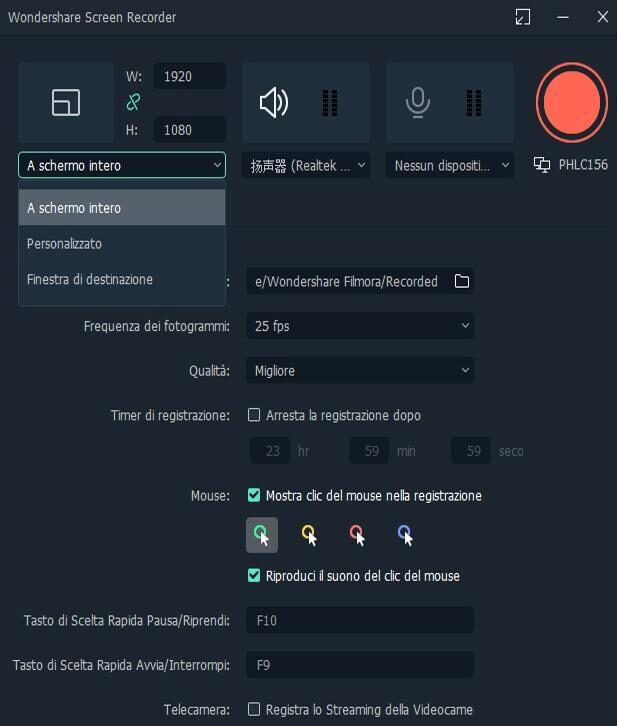Open the Realtek speaker device dropdown
This screenshot has height=726, width=618.
click(x=306, y=165)
